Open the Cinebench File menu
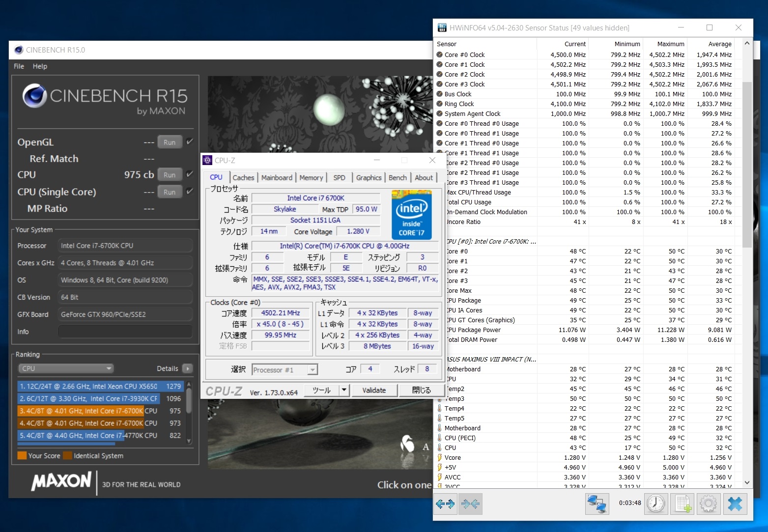Screen dimensions: 768x532 pyautogui.click(x=19, y=66)
